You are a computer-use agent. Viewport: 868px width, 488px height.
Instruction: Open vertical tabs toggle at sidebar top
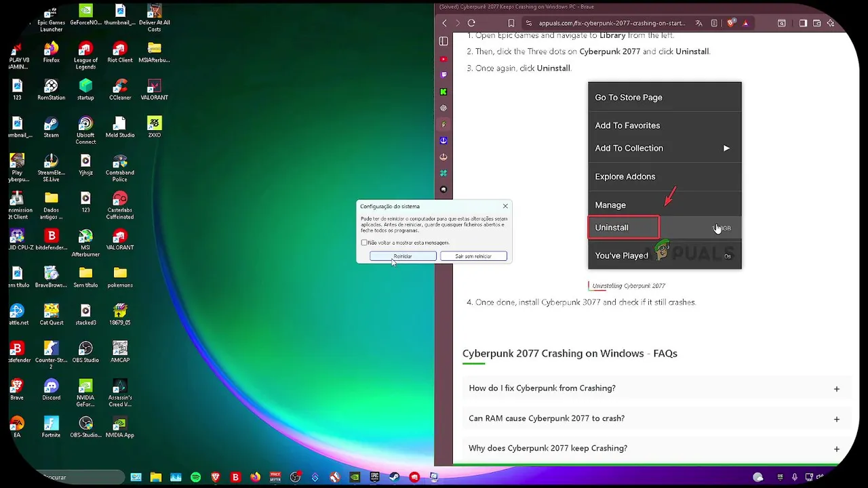pos(443,41)
